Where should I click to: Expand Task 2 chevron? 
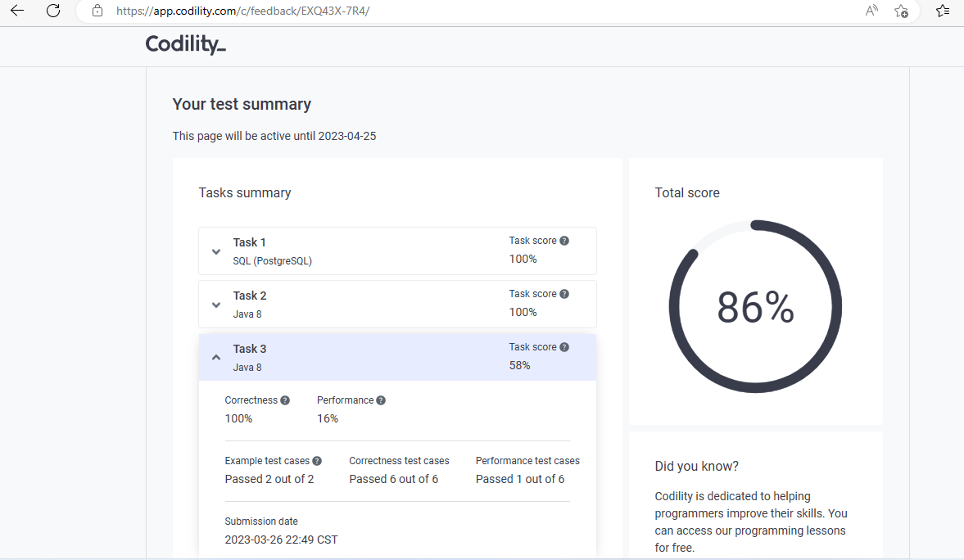pyautogui.click(x=216, y=305)
